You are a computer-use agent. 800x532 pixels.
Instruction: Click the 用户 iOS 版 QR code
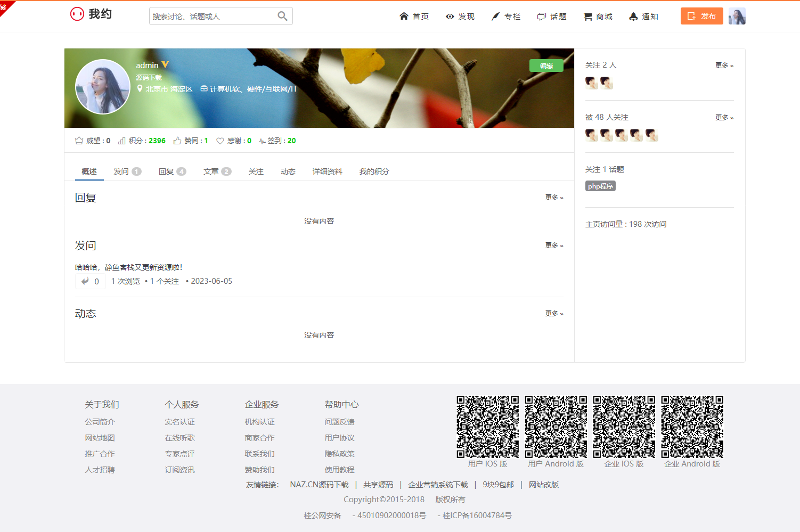(487, 427)
